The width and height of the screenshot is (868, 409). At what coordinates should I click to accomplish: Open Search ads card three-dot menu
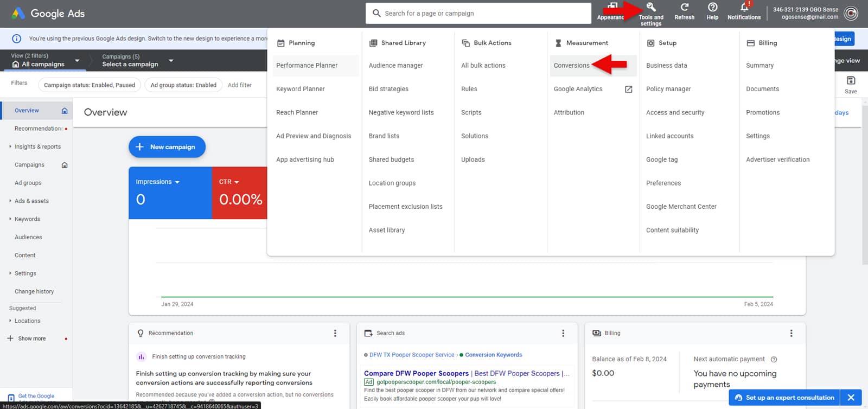pos(563,333)
